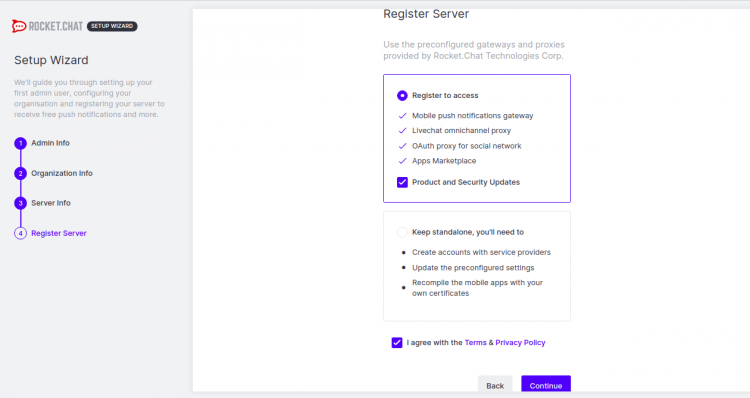750x398 pixels.
Task: Click 'Livechat omnichannel proxy' text
Action: (x=462, y=131)
